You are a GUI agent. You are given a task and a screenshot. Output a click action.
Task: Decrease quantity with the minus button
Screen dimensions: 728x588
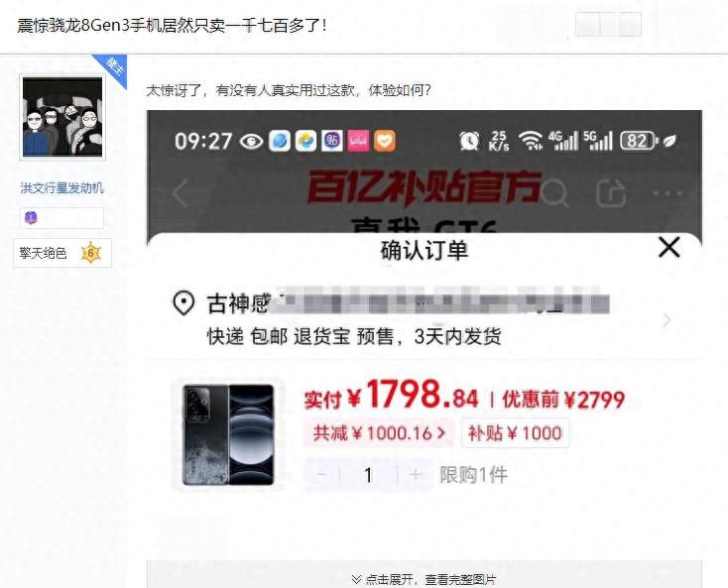pos(321,474)
